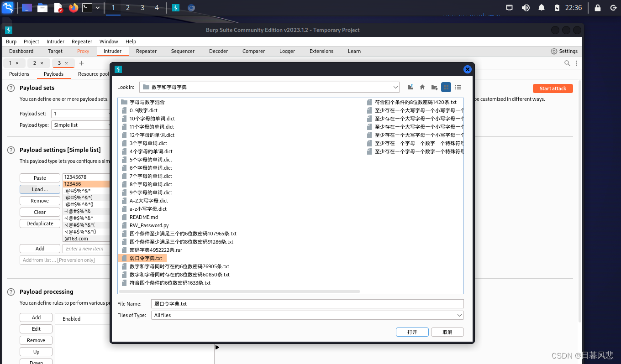Expand the Look In folder dropdown
Screen dimensions: 621x364
click(395, 87)
